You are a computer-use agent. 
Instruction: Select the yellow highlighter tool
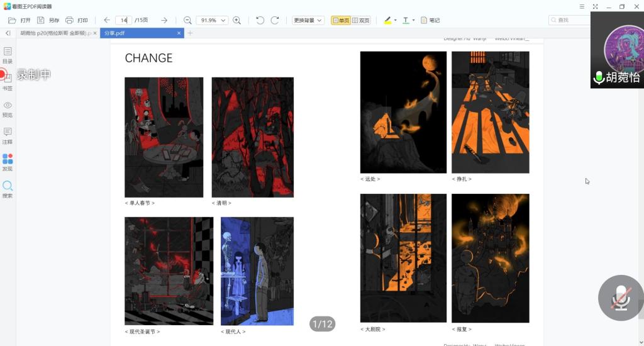tap(387, 20)
